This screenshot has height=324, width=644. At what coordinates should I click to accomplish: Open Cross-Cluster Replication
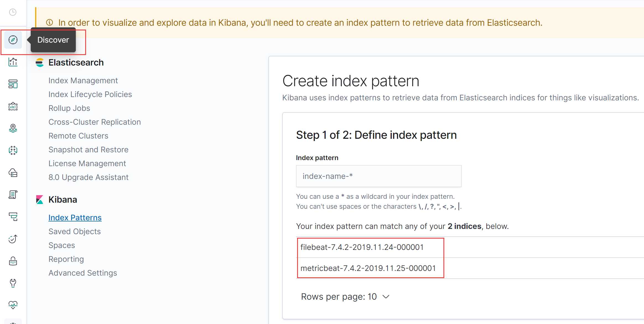tap(95, 122)
